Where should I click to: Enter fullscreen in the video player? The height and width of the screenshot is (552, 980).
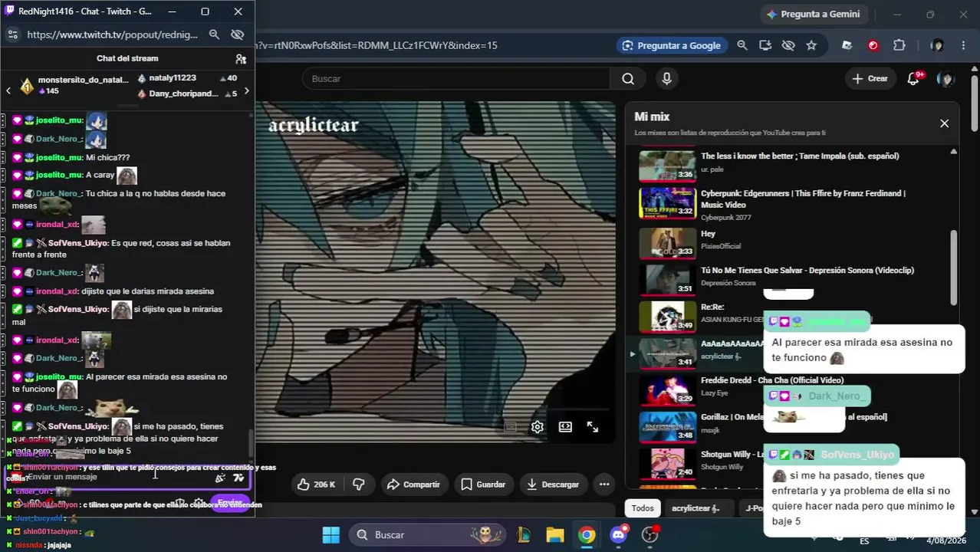(593, 427)
